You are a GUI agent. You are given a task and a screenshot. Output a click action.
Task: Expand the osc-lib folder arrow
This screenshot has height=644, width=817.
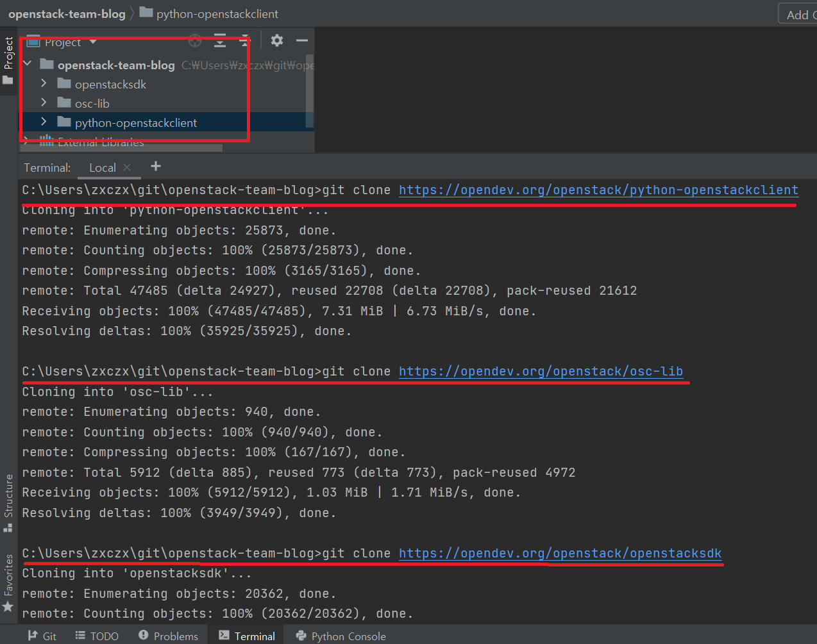click(44, 103)
